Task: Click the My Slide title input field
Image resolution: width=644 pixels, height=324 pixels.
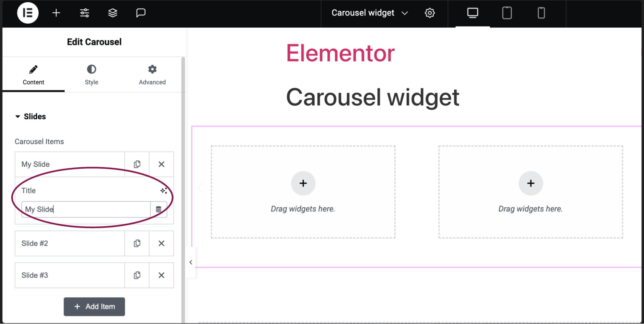Action: pos(86,210)
